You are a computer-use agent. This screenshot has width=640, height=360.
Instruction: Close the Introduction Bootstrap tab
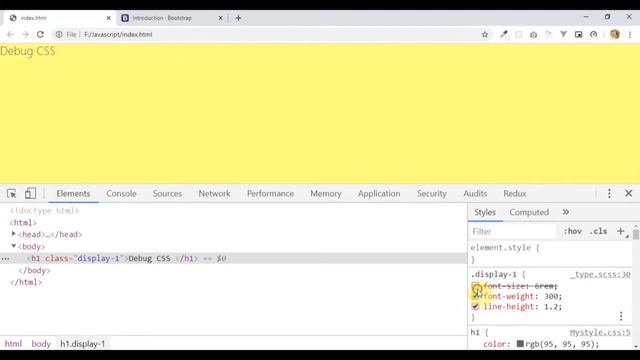220,18
